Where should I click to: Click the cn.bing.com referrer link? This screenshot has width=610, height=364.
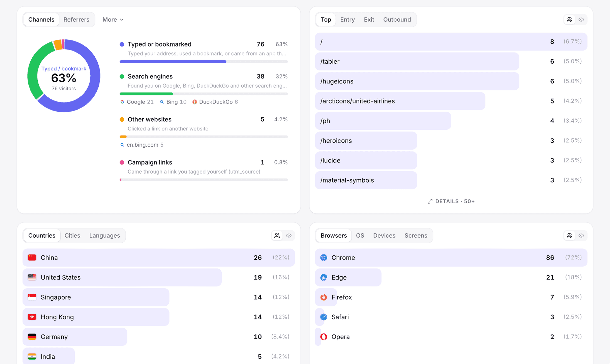(x=142, y=145)
